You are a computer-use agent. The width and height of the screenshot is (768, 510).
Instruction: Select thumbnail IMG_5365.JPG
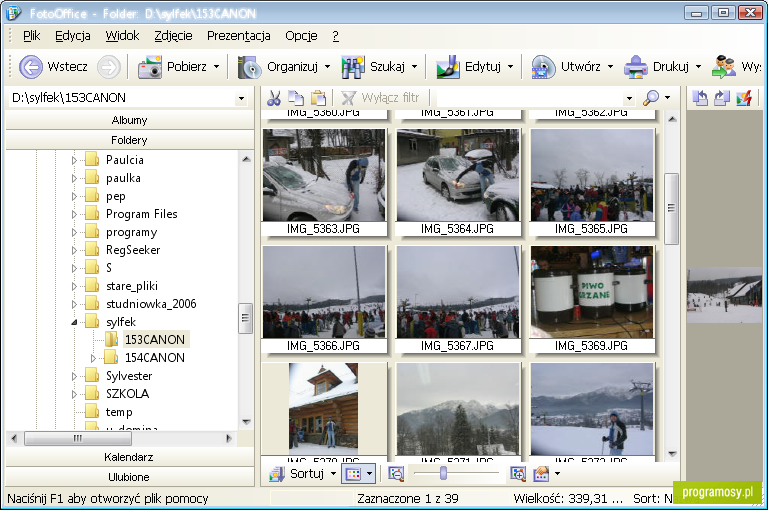592,182
